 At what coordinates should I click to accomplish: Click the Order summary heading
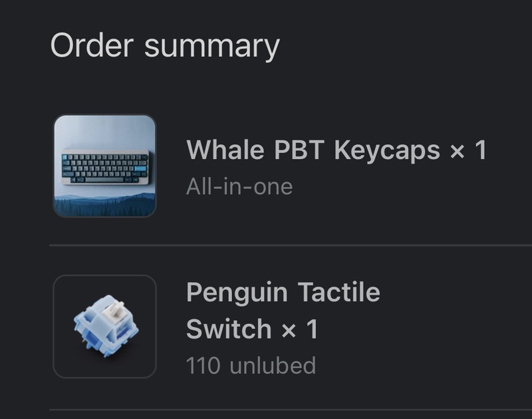[165, 46]
